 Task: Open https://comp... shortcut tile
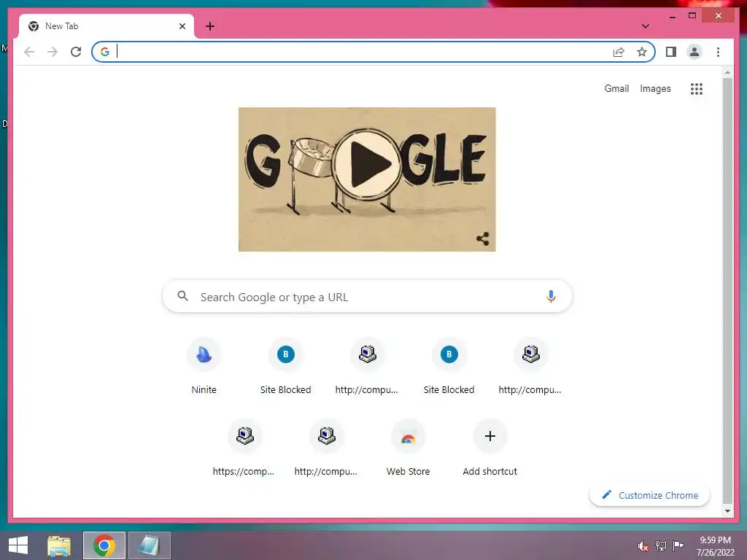(x=244, y=448)
